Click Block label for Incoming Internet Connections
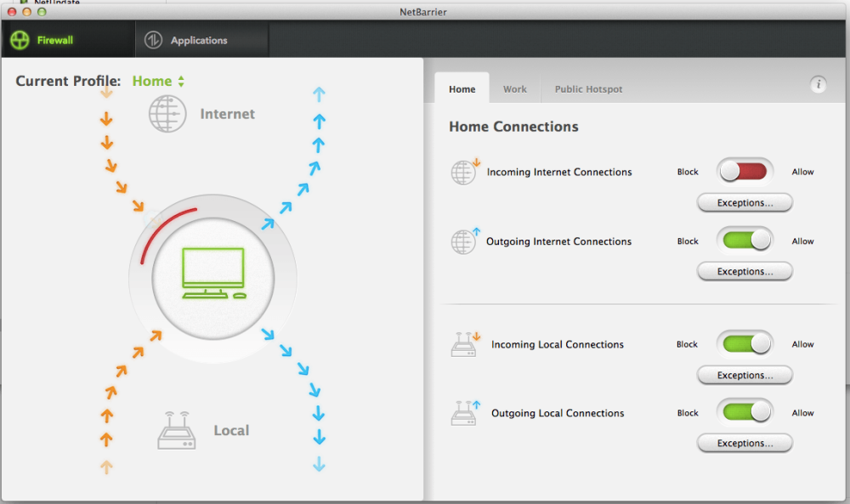850x504 pixels. [688, 172]
